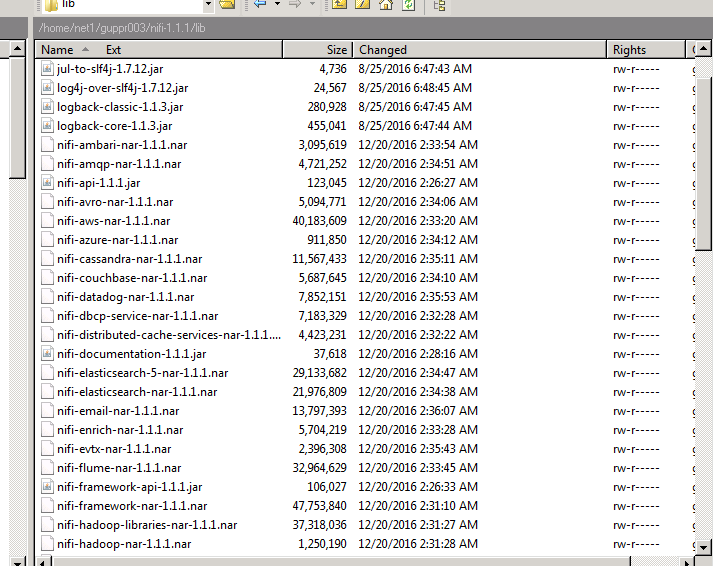
Task: Click the jar icon of log4j-over-slf4j-1.7.12.jar
Action: pos(47,88)
